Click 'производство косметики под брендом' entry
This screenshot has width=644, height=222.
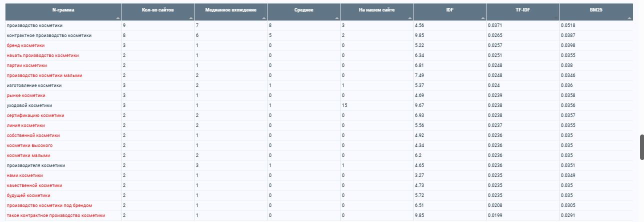coord(49,205)
